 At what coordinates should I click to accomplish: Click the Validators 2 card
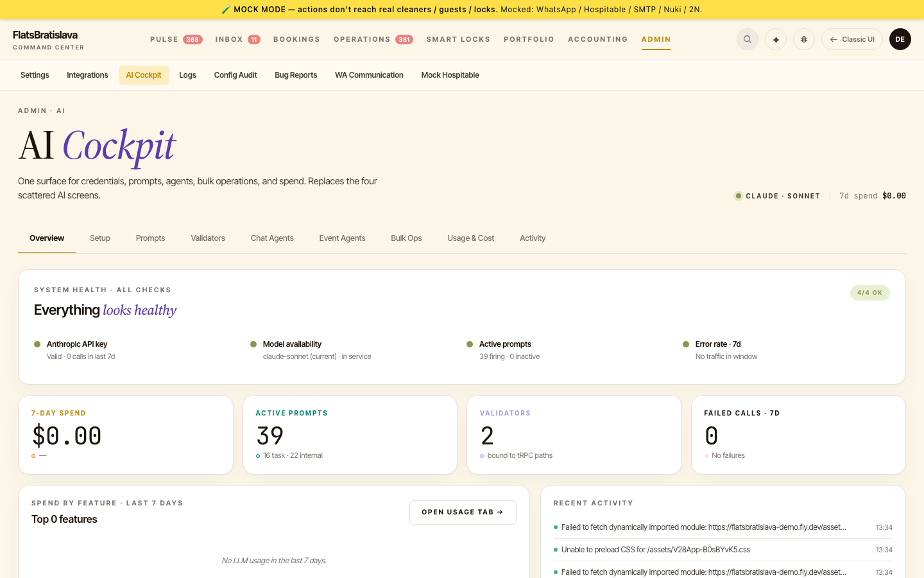point(574,435)
